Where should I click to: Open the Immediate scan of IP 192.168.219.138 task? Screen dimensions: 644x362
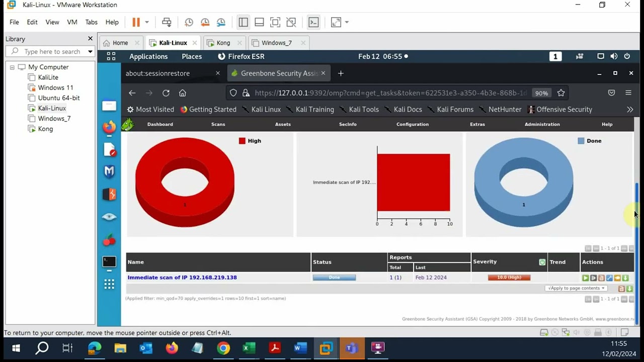click(x=182, y=278)
